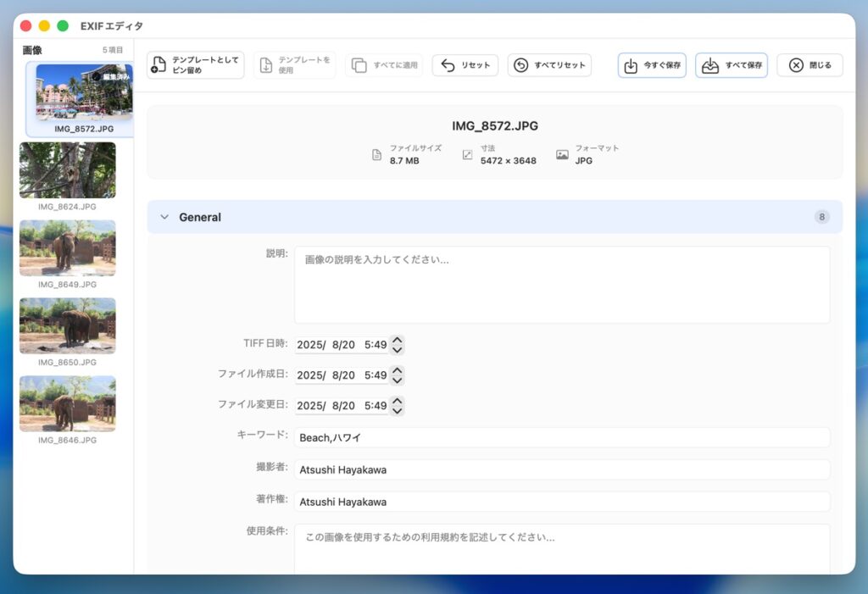868x594 pixels.
Task: Click the save now icon
Action: (631, 65)
